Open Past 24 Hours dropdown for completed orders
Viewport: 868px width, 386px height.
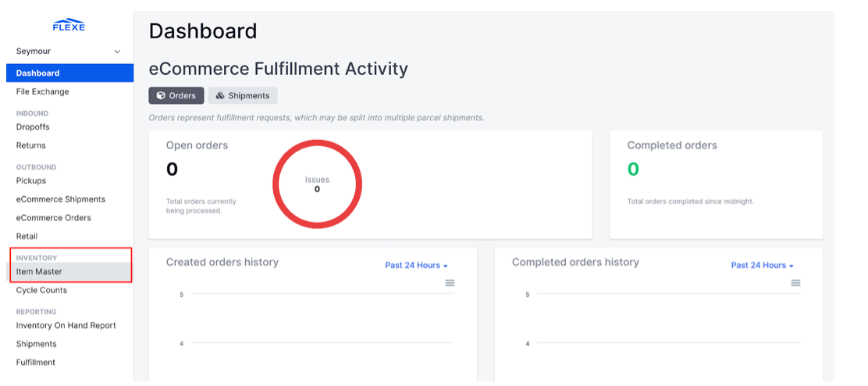[763, 265]
